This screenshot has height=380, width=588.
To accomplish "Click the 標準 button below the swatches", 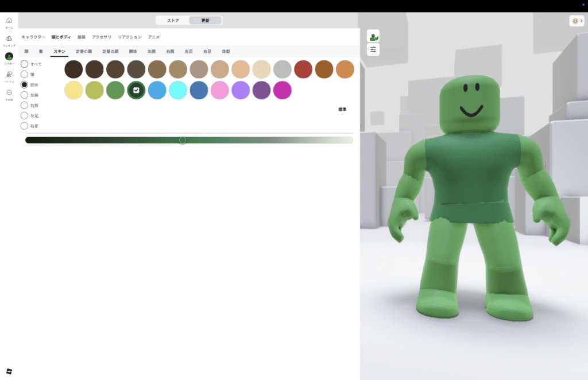I will pos(342,110).
